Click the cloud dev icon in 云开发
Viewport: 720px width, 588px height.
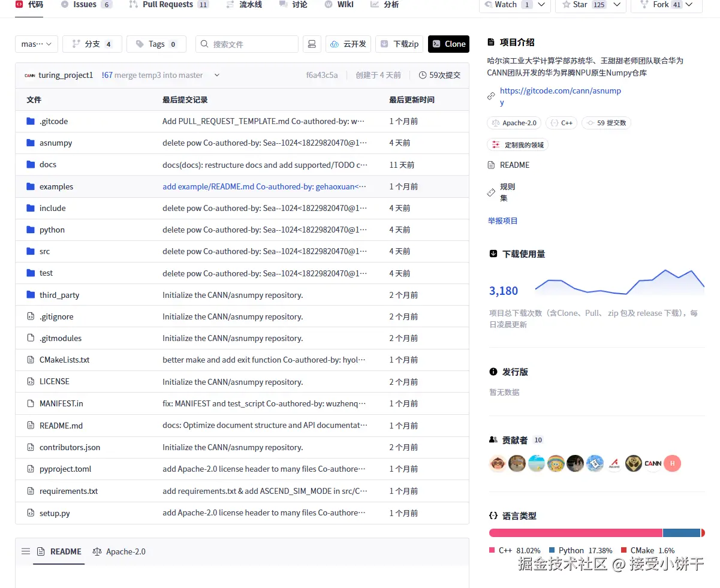click(x=335, y=44)
